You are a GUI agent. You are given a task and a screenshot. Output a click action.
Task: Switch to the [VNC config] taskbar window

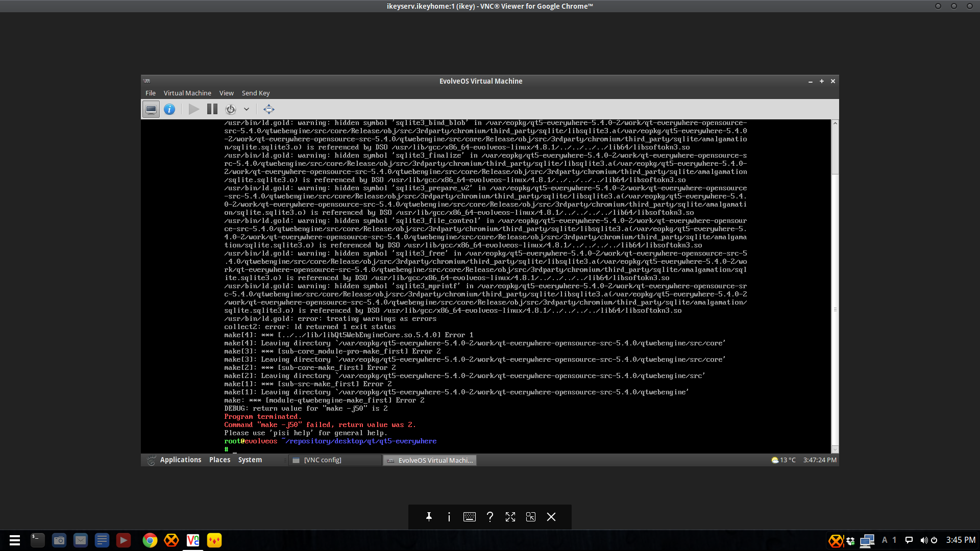pos(335,460)
